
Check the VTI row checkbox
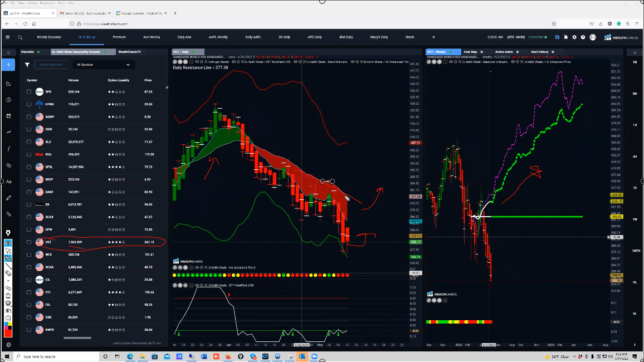point(29,292)
